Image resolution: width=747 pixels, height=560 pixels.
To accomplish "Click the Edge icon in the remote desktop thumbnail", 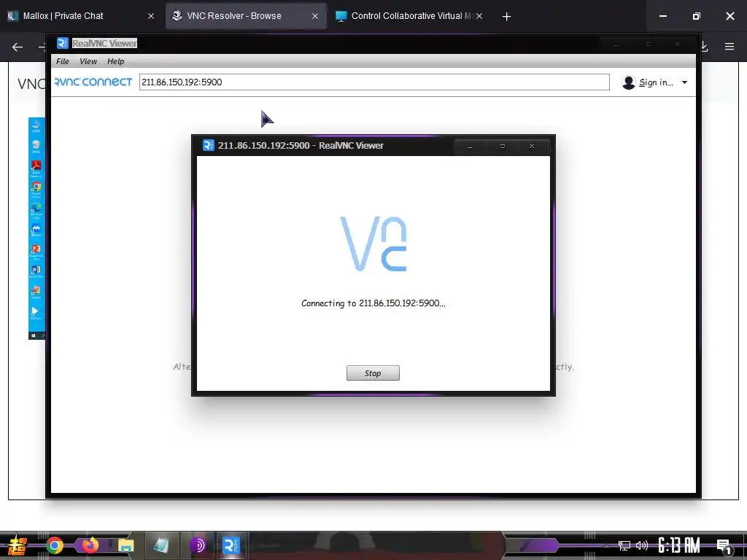I will [x=36, y=208].
